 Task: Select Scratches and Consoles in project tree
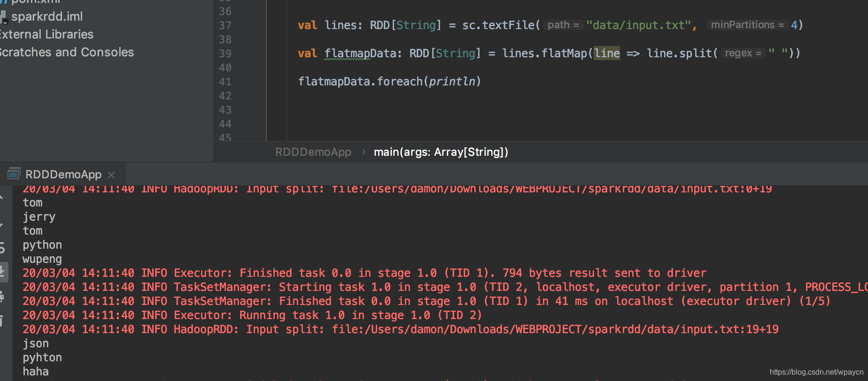click(66, 52)
